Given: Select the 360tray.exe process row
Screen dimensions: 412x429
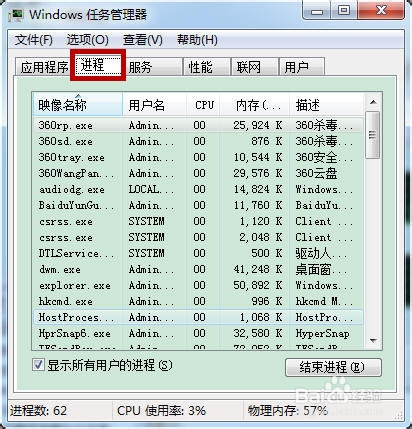Looking at the screenshot, I should pos(198,157).
